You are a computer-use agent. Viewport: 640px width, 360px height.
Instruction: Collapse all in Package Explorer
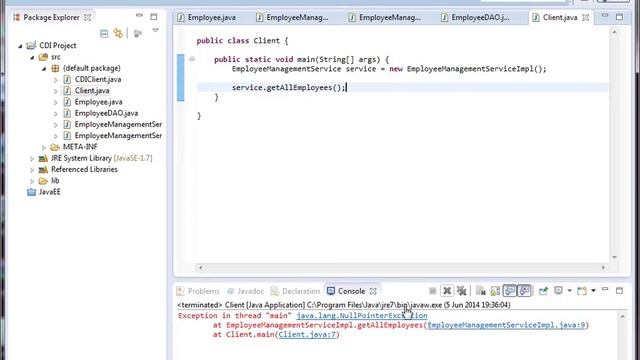click(104, 33)
